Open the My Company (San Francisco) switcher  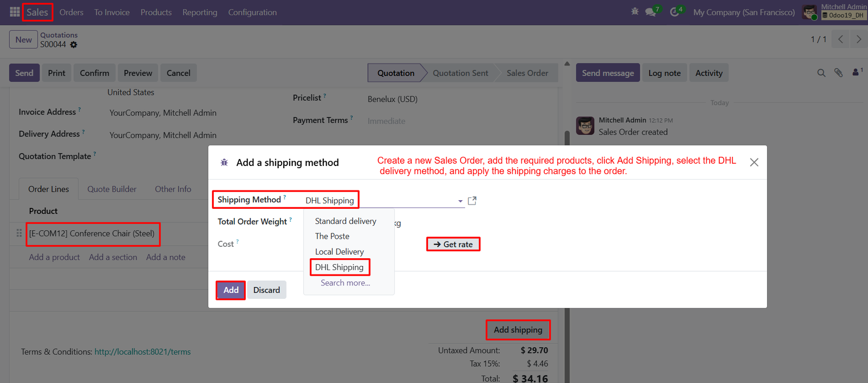coord(744,12)
